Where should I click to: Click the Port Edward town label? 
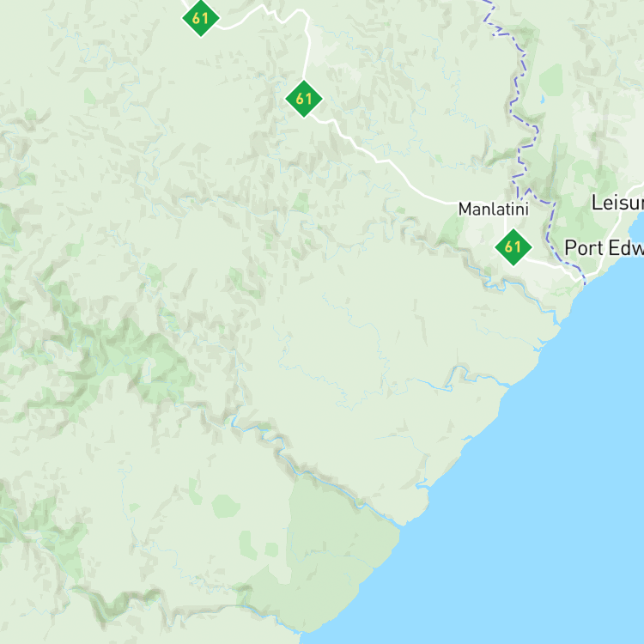(604, 248)
